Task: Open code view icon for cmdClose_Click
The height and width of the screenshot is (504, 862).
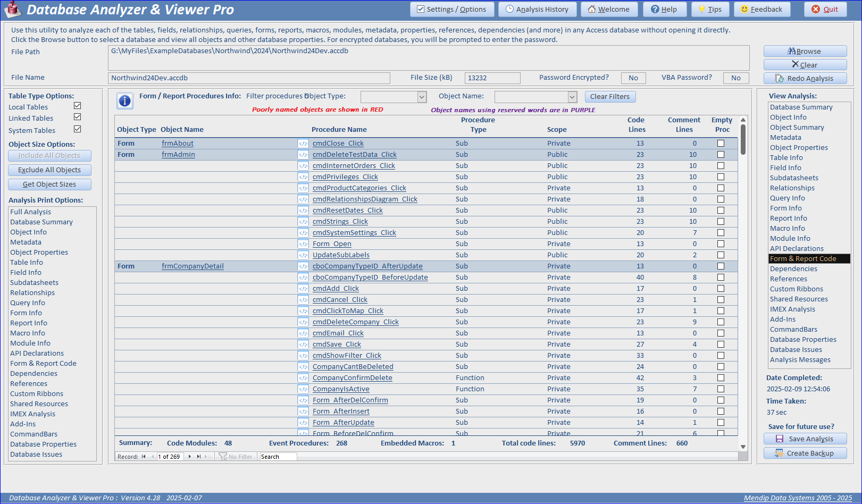Action: point(303,144)
